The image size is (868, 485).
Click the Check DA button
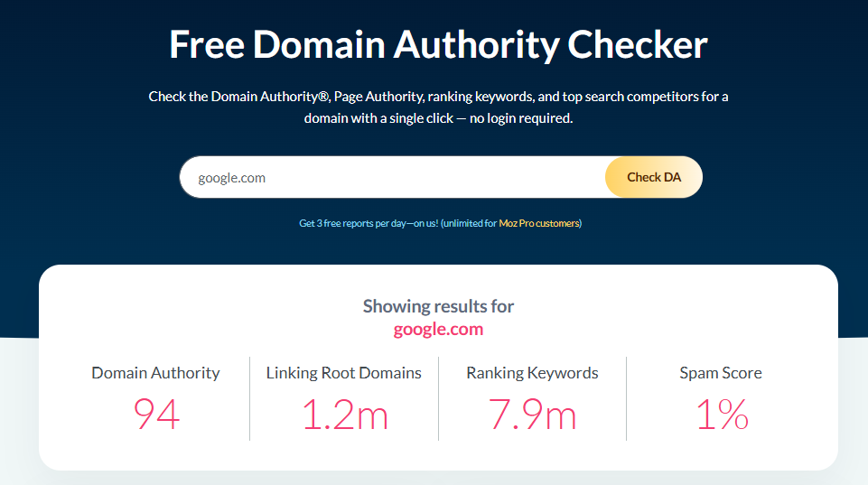(x=654, y=177)
